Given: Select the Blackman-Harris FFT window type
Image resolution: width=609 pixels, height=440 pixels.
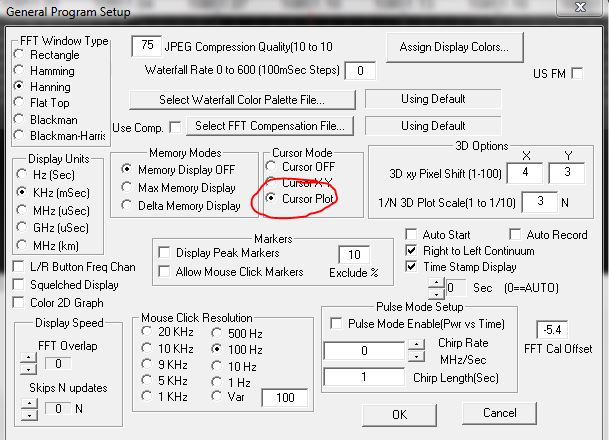Looking at the screenshot, I should [19, 136].
